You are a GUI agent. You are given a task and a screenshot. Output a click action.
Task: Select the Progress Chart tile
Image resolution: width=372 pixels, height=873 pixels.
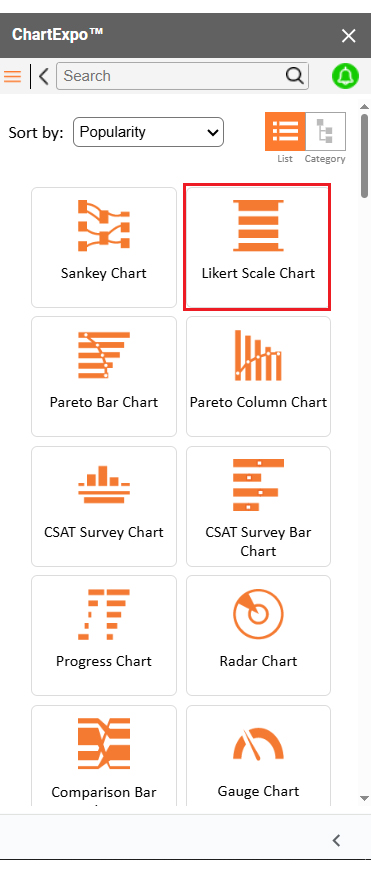[104, 635]
